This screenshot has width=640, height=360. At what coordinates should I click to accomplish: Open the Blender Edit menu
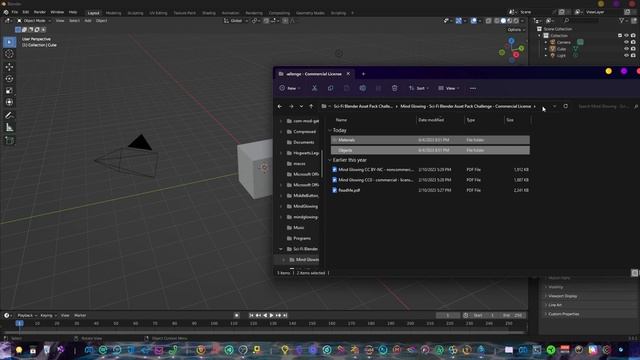(26, 12)
